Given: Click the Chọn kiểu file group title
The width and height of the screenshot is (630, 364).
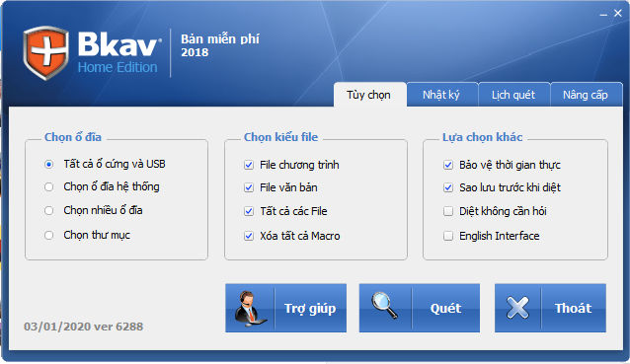Looking at the screenshot, I should 280,137.
